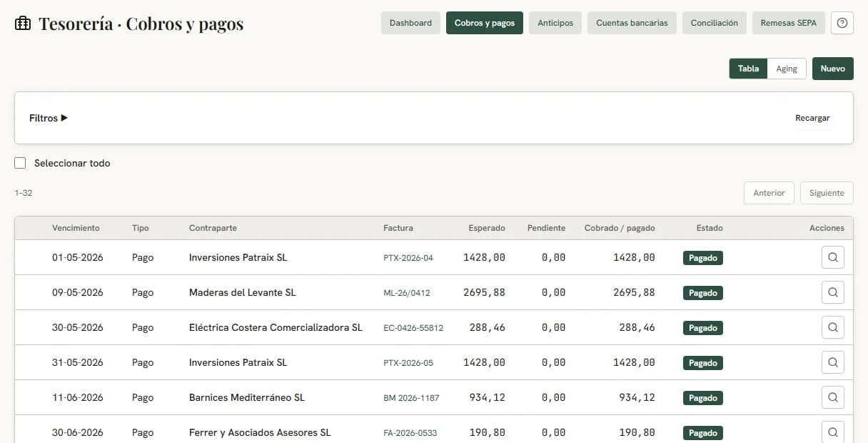Open invoice link ML-26/0412
This screenshot has width=868, height=443.
[407, 293]
